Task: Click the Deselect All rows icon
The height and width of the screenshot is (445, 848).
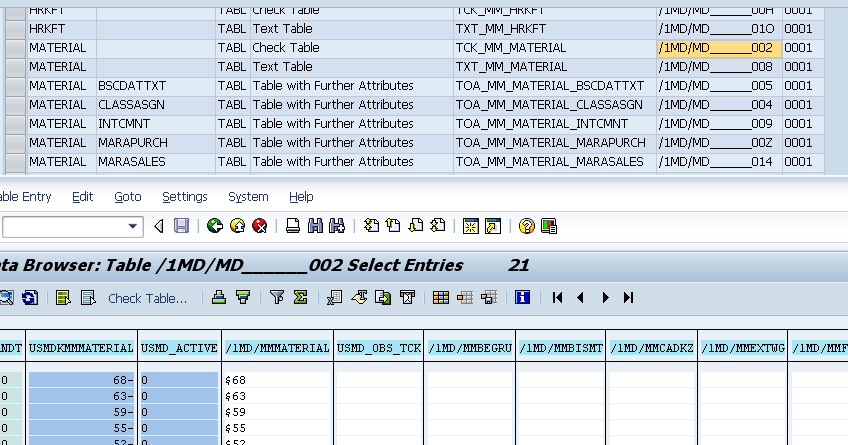Action: (88, 297)
